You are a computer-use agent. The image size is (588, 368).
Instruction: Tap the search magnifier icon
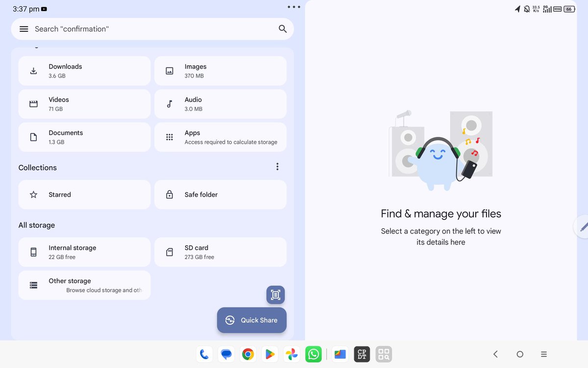tap(283, 29)
